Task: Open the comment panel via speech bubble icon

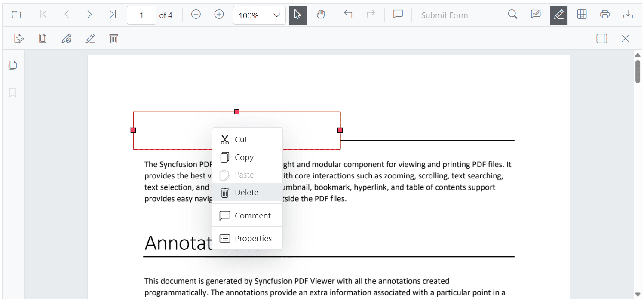Action: point(398,14)
